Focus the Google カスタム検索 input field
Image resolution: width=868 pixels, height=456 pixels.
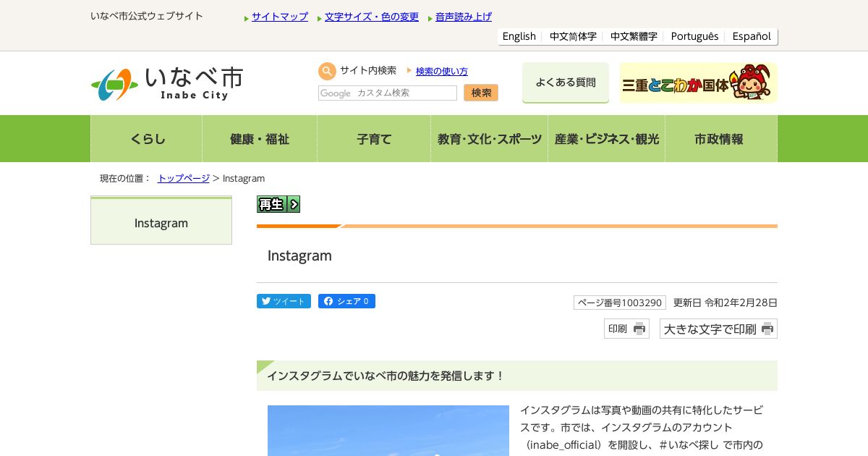click(x=388, y=93)
